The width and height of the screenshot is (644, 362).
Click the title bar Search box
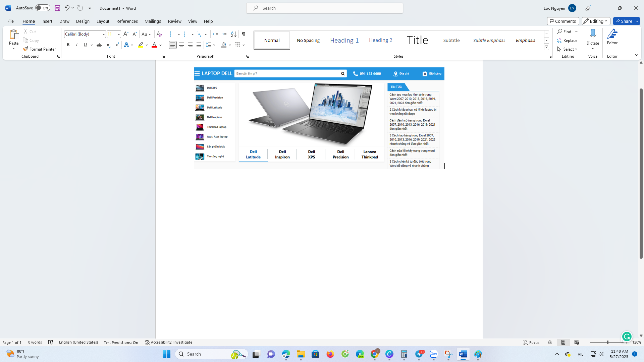pos(325,8)
